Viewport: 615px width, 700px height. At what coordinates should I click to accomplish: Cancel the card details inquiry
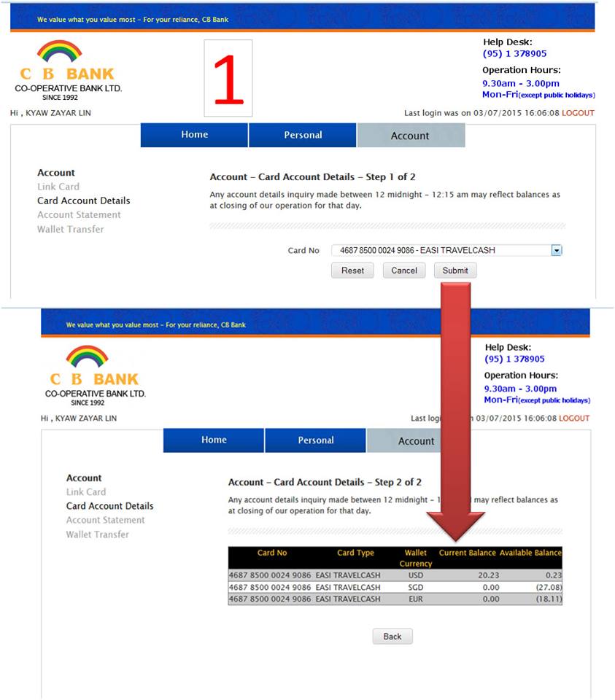pos(403,270)
